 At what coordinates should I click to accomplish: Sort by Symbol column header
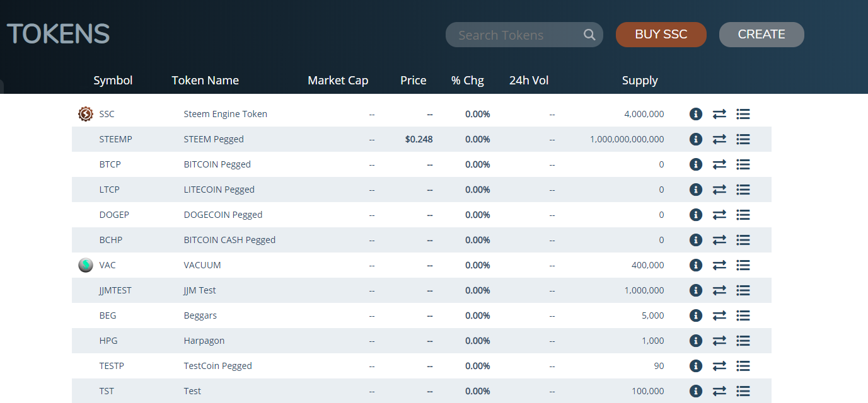(x=113, y=81)
